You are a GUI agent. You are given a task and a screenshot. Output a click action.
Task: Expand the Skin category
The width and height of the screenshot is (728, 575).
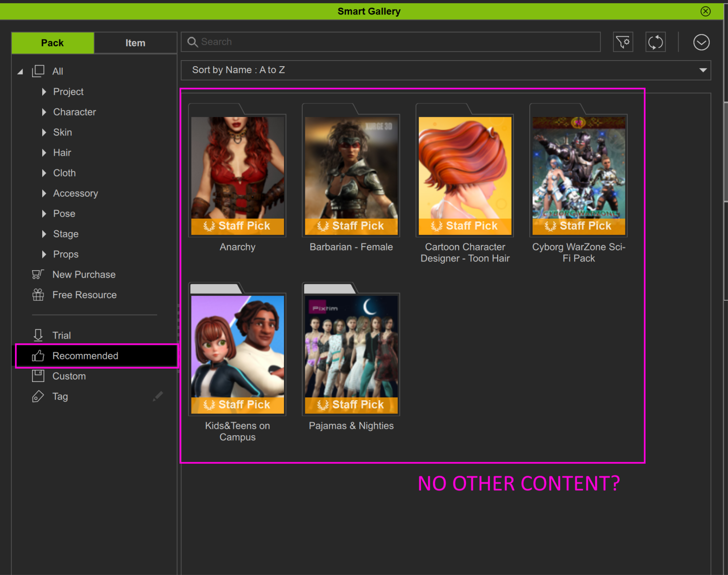coord(44,133)
